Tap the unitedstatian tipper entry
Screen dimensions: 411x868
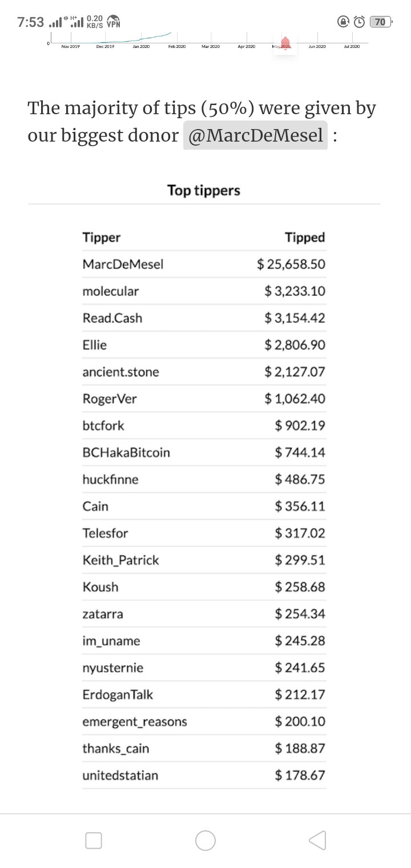[120, 775]
